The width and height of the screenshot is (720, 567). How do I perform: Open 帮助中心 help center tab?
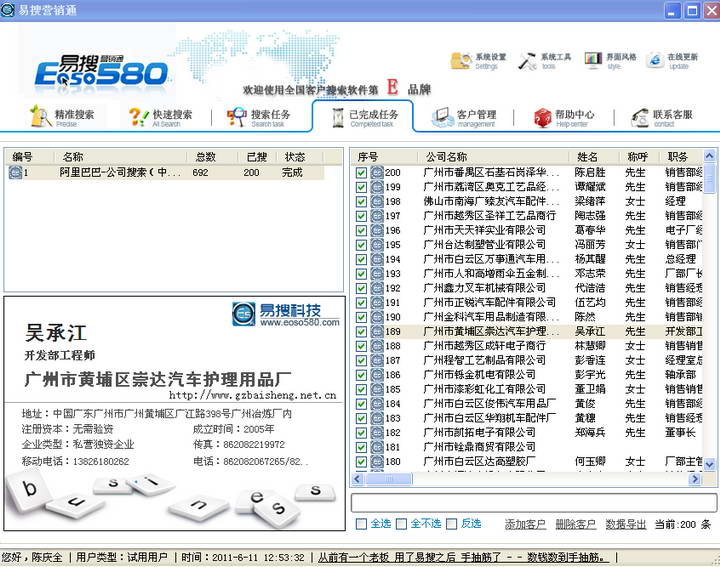pos(564,117)
